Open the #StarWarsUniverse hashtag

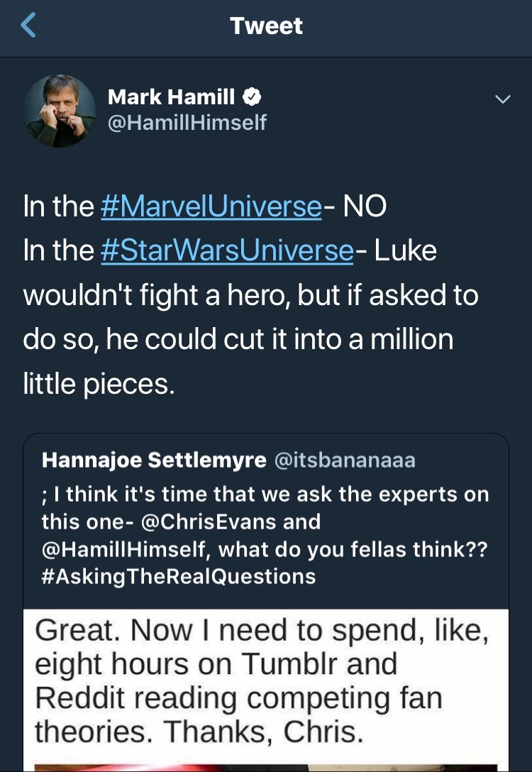(227, 250)
